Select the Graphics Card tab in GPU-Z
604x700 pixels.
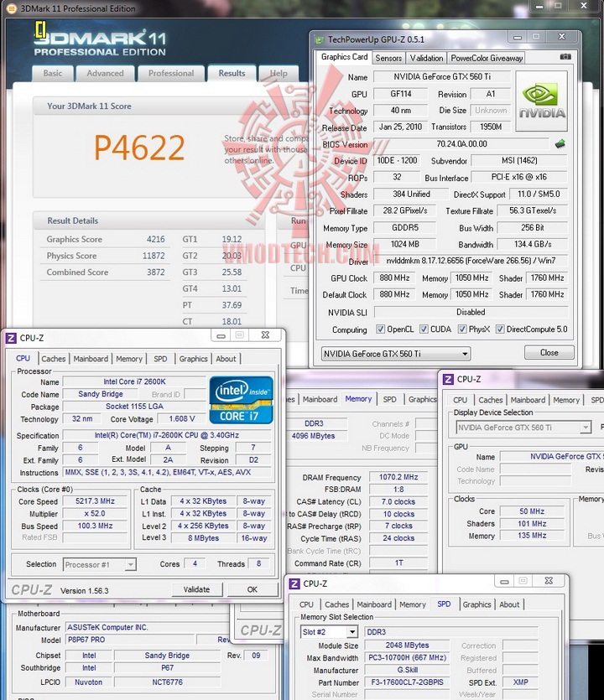tap(344, 57)
